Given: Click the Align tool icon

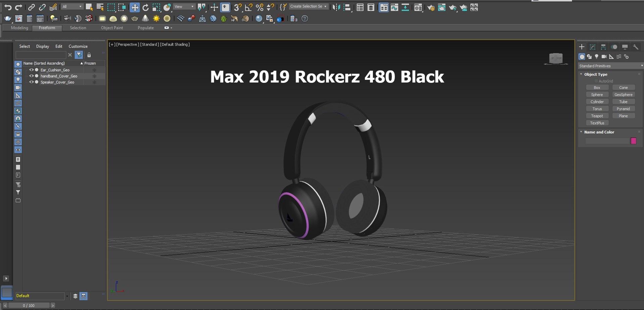Looking at the screenshot, I should [x=347, y=7].
